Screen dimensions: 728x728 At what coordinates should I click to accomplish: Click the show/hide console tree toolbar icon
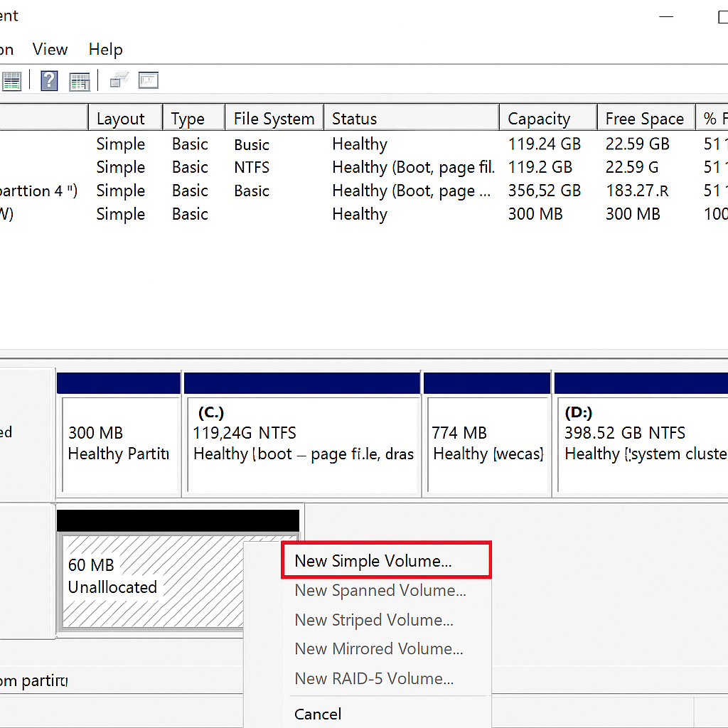(12, 80)
